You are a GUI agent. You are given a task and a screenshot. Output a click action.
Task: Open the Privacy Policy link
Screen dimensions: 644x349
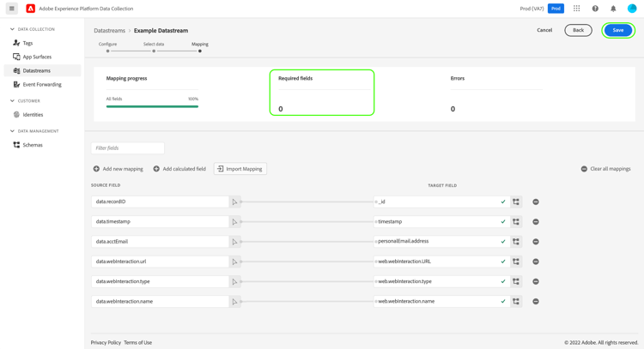point(106,342)
